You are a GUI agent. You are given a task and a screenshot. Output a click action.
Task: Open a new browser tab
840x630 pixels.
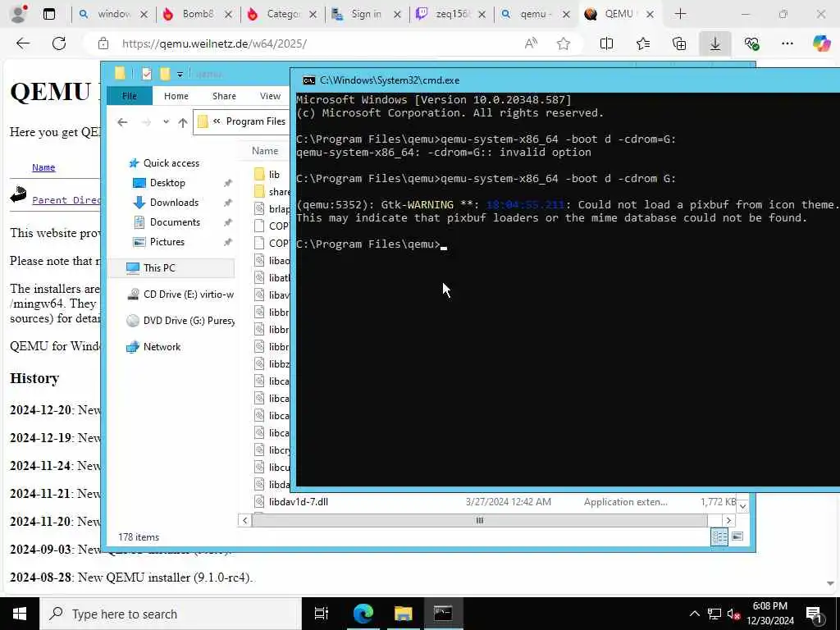[x=680, y=15]
